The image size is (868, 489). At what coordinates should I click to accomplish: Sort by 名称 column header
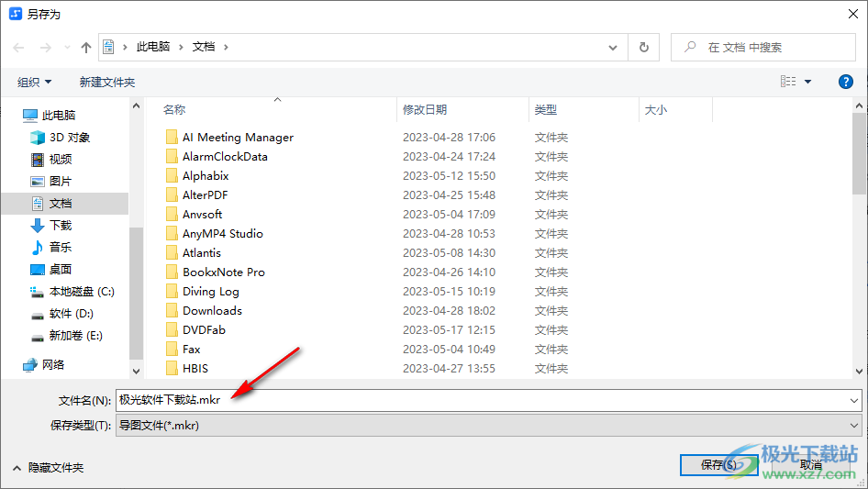[174, 110]
